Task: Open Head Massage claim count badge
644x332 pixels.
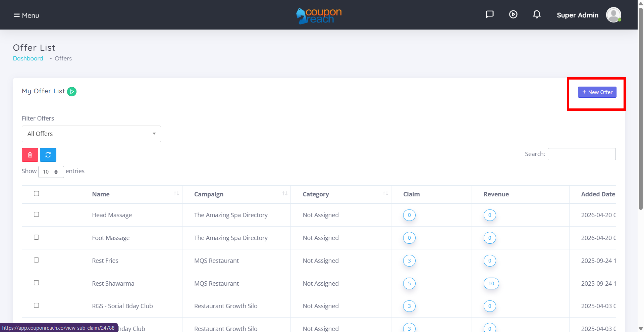Action: coord(409,215)
